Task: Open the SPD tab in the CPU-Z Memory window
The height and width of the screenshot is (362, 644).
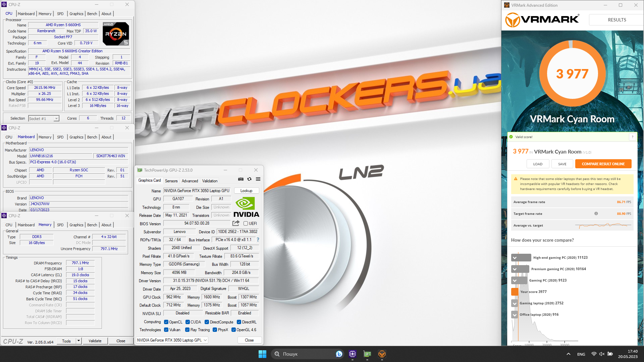Action: (60, 225)
